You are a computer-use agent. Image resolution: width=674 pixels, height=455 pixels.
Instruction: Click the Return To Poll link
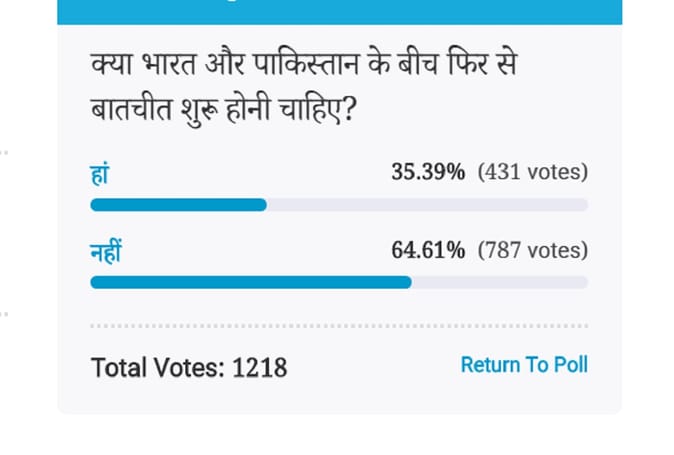click(523, 365)
